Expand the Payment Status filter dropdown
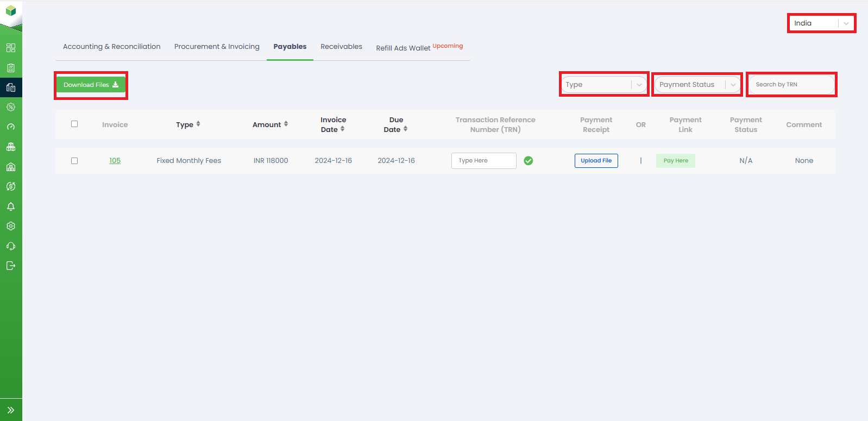The height and width of the screenshot is (421, 868). [697, 85]
